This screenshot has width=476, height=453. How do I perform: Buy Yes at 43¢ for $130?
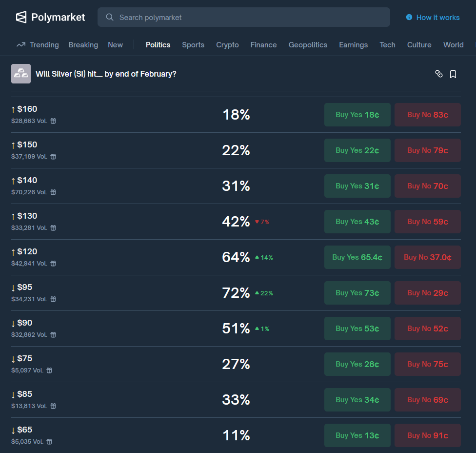point(357,222)
